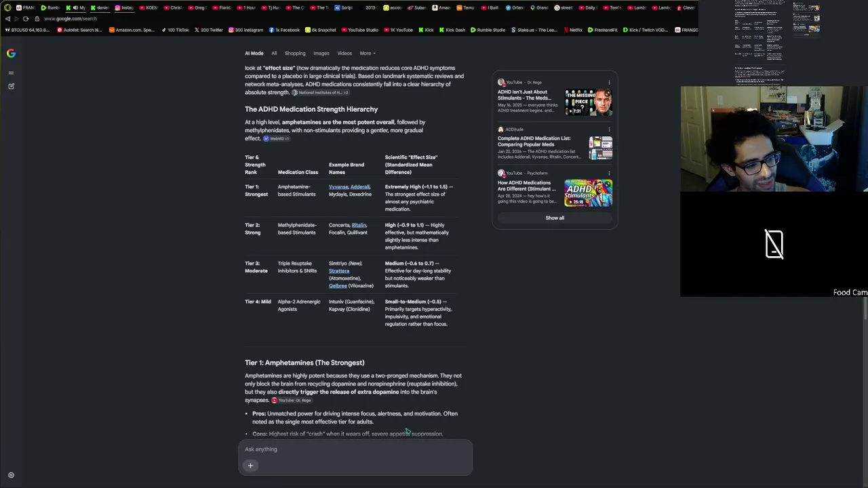The width and height of the screenshot is (868, 488).
Task: Open the FreshandFit bookmark
Action: (603, 30)
